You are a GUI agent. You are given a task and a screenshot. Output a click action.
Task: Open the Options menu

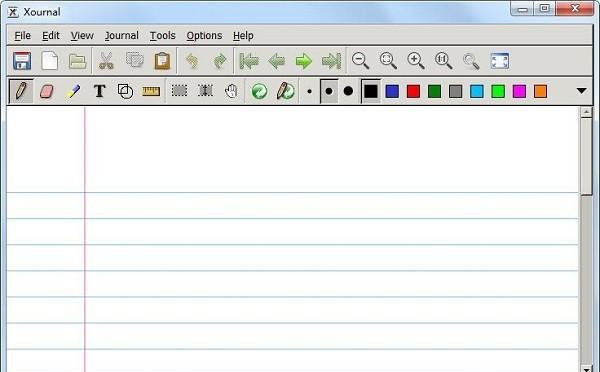click(204, 36)
